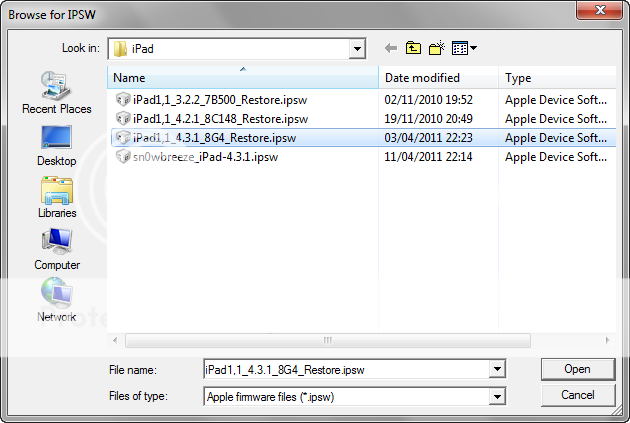Select sn0wbreeze_iPad-4.3.1.ipsw file
The width and height of the screenshot is (630, 423).
click(205, 157)
